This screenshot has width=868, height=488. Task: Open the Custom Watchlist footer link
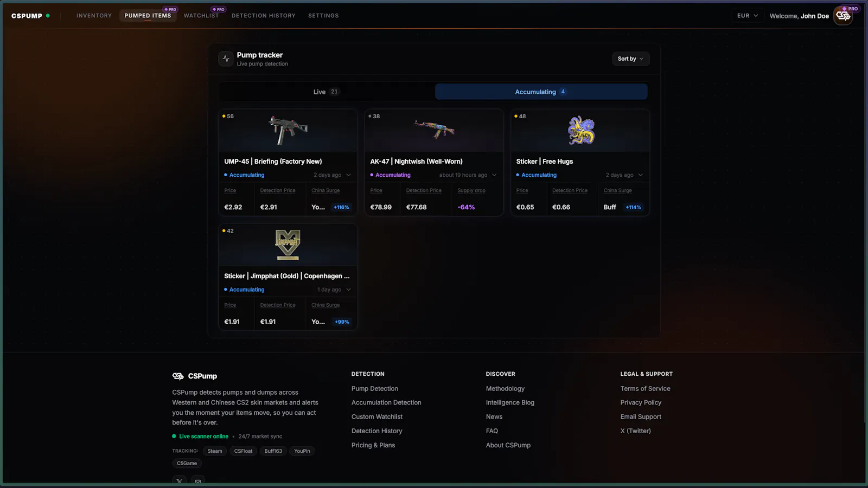(377, 417)
